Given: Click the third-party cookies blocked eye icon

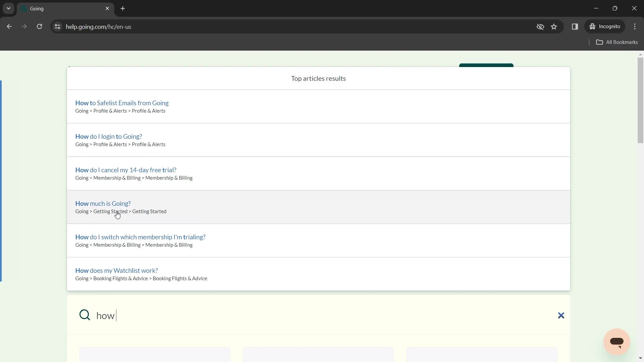Looking at the screenshot, I should pyautogui.click(x=540, y=26).
